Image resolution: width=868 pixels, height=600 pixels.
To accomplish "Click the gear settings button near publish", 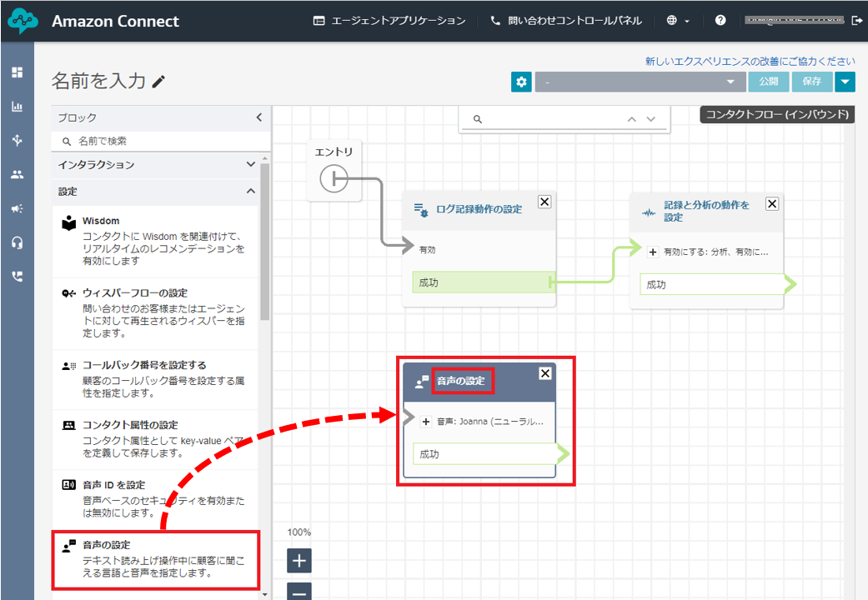I will point(521,82).
